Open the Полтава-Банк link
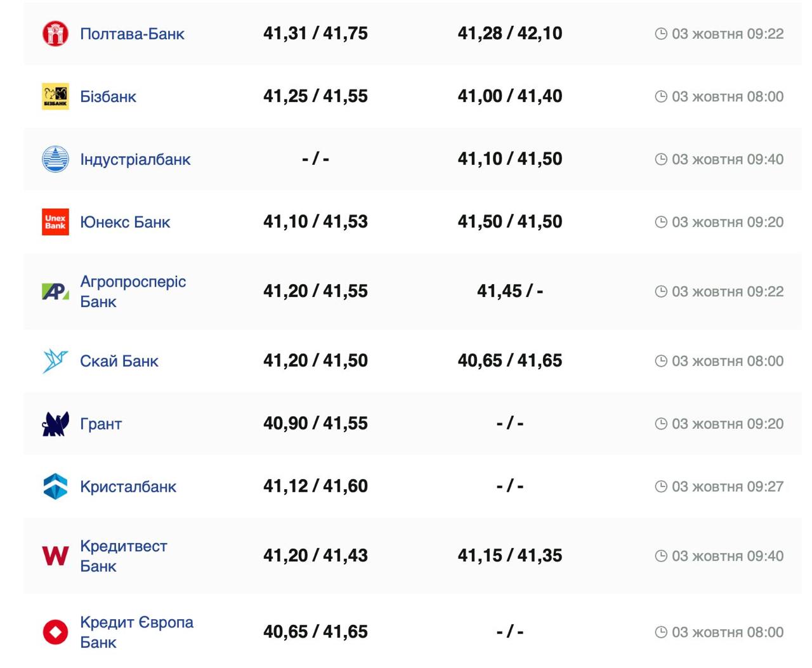 [x=132, y=34]
